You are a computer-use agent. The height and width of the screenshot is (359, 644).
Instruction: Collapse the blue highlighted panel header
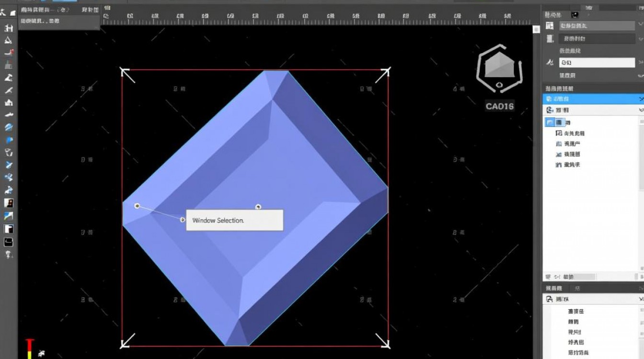click(641, 99)
